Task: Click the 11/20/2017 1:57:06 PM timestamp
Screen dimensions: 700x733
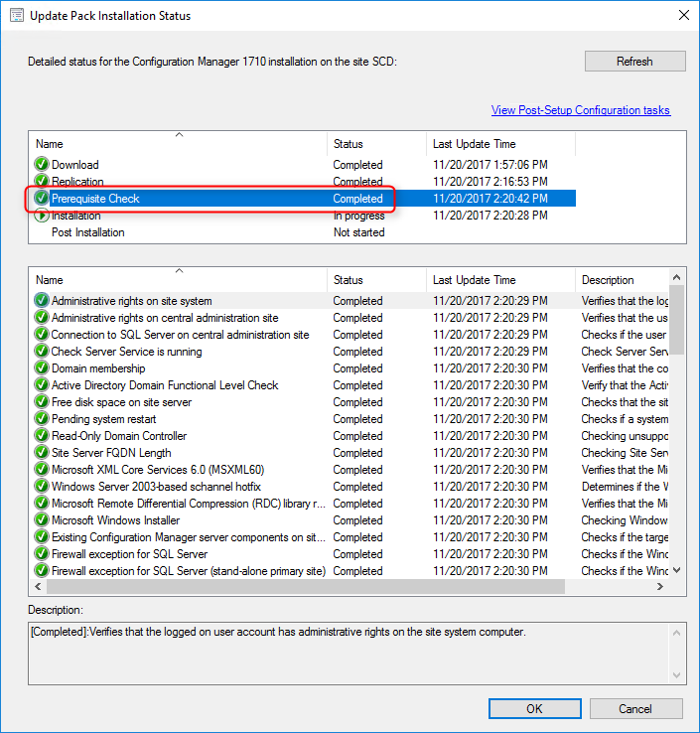Action: tap(490, 165)
